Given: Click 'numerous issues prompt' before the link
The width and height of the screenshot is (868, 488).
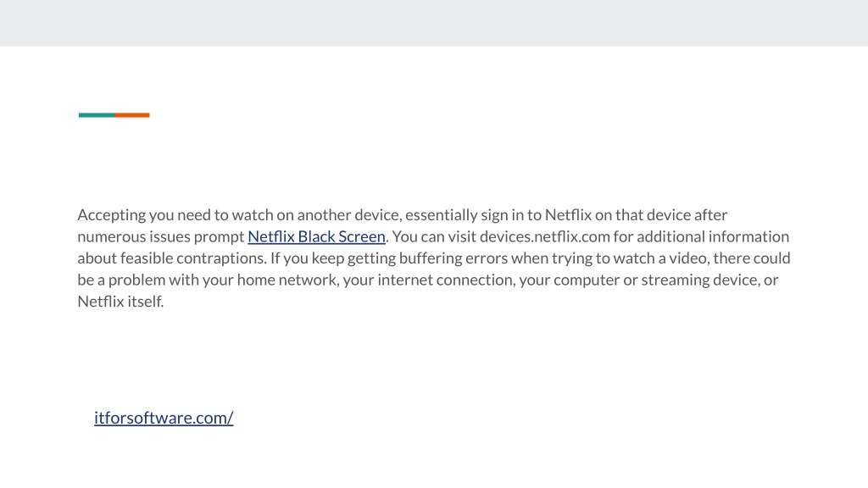Looking at the screenshot, I should coord(160,236).
